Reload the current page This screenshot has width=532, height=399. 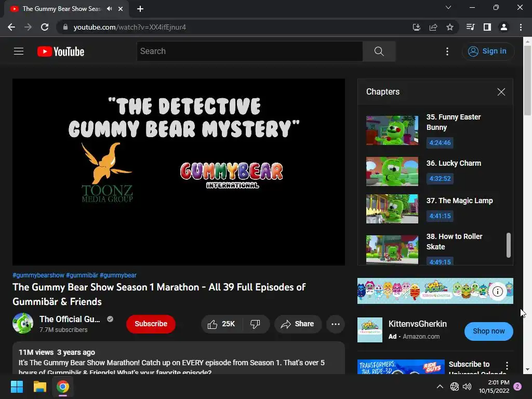pos(45,27)
